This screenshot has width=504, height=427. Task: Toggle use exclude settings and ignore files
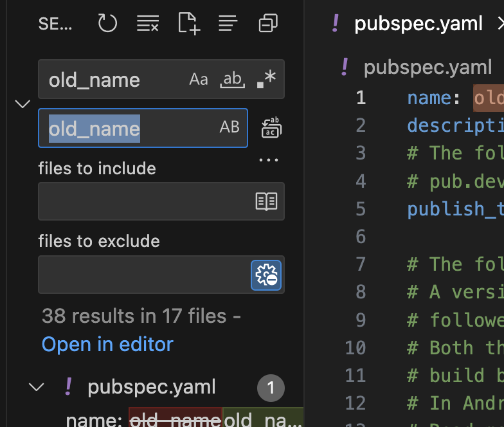coord(266,275)
